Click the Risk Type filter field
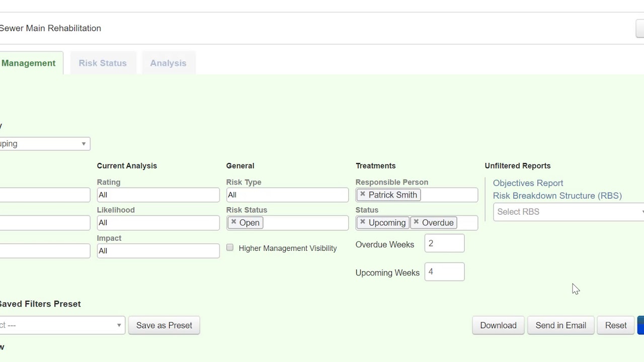This screenshot has width=644, height=362. [x=287, y=195]
